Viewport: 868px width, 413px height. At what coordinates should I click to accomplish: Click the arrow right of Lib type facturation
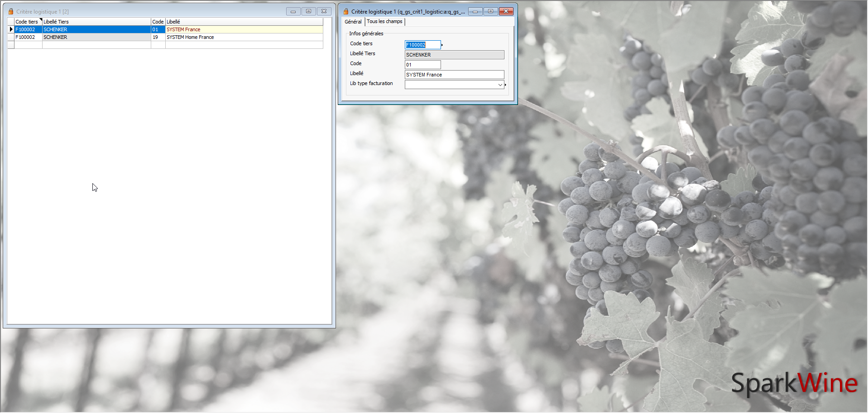click(x=505, y=85)
